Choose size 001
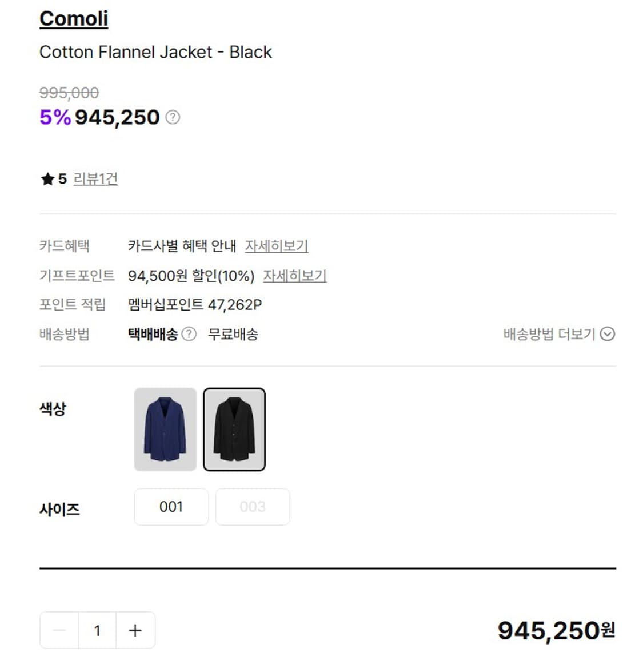The width and height of the screenshot is (643, 672). click(x=171, y=507)
